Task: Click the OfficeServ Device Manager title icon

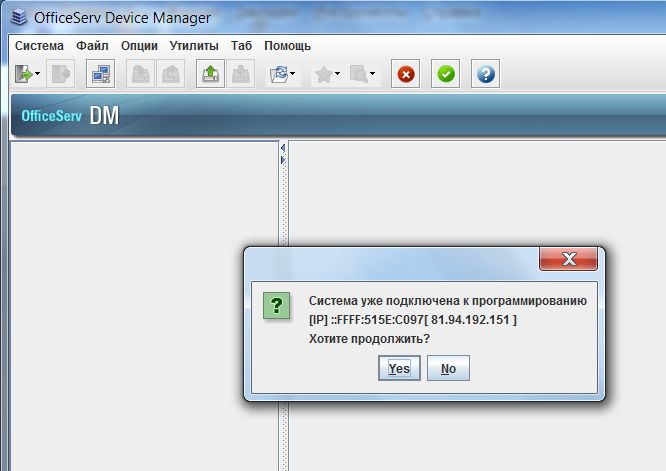Action: 19,17
